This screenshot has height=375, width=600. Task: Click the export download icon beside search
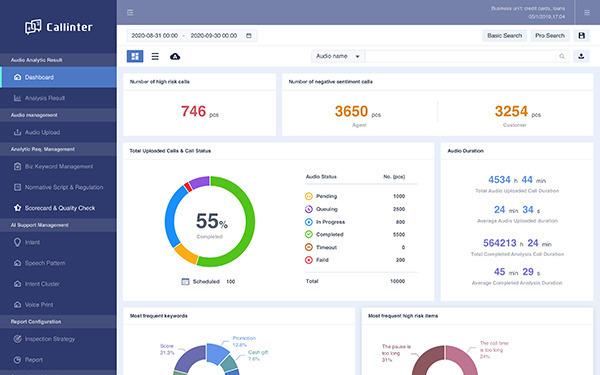(581, 56)
